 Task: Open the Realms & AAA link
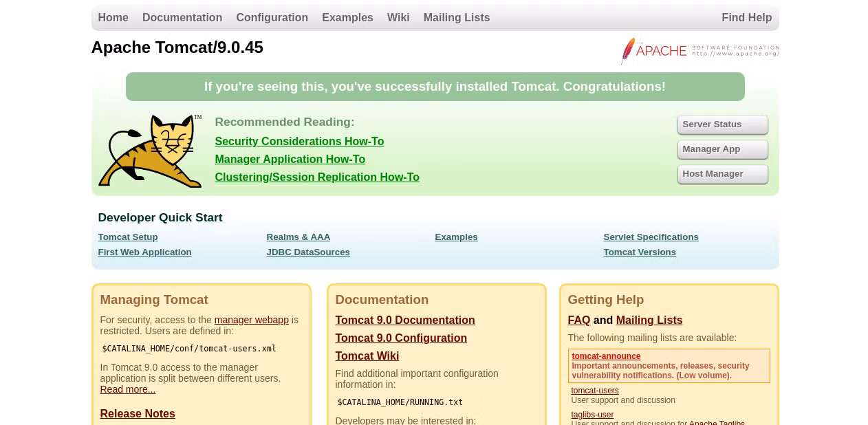(299, 237)
